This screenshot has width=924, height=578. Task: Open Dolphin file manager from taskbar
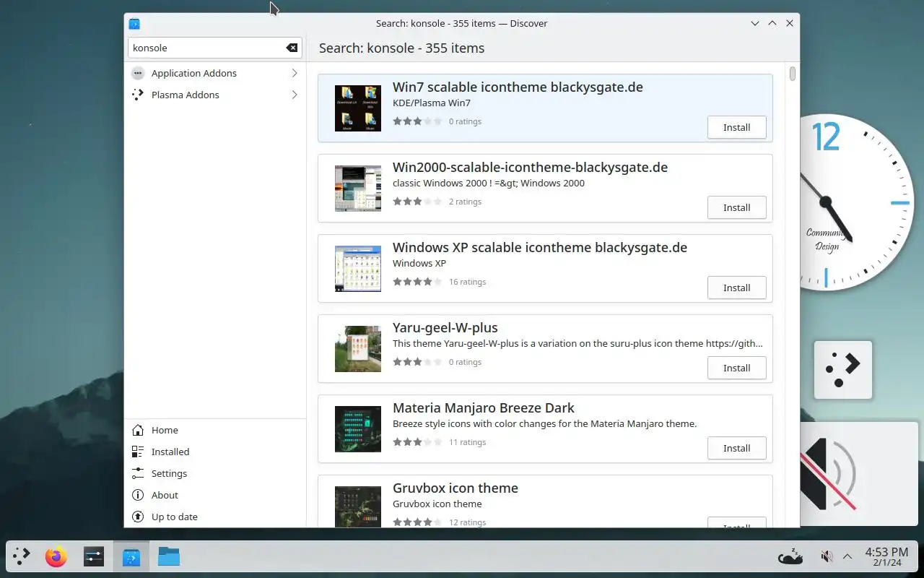pyautogui.click(x=169, y=556)
